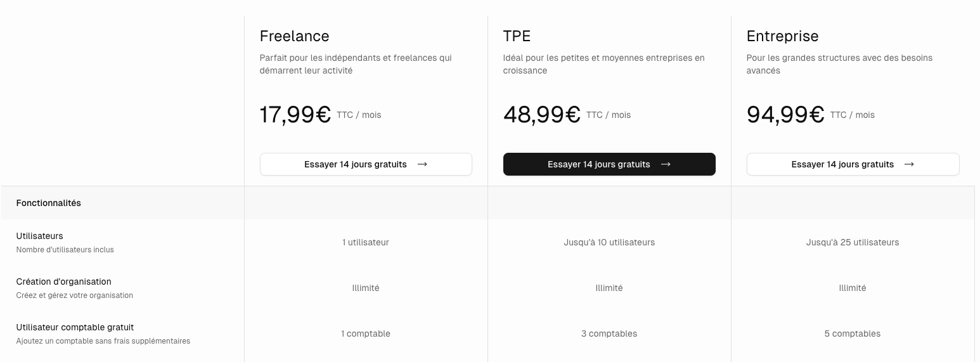Click the 94,99€ price
Screen dimensions: 980x362
[x=785, y=115]
